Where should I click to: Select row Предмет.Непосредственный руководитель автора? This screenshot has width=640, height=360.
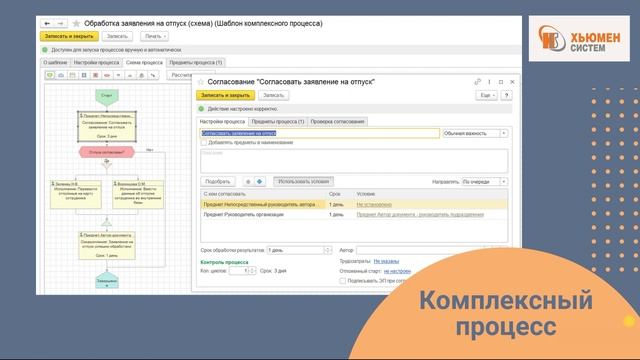tap(354, 204)
